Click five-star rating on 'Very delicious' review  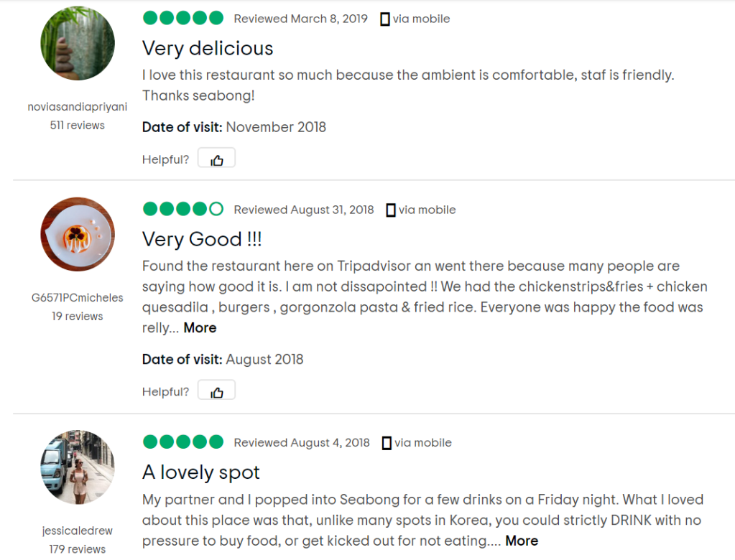click(183, 19)
